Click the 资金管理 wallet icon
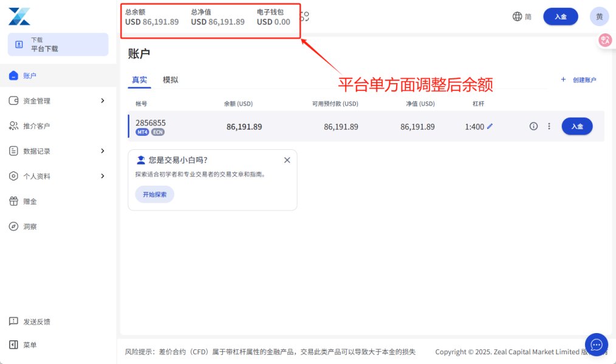This screenshot has height=364, width=616. (x=13, y=101)
